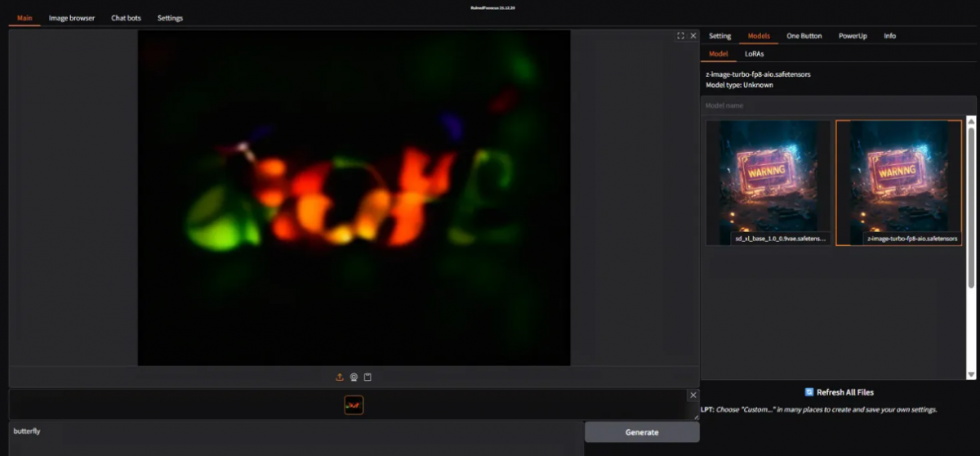Open the Image browser tab
980x456 pixels.
tap(72, 18)
